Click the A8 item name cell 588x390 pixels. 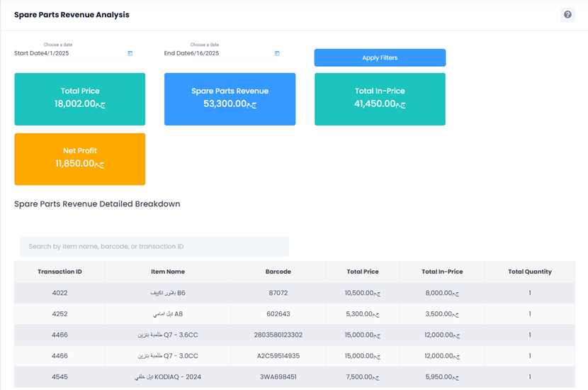pyautogui.click(x=168, y=314)
